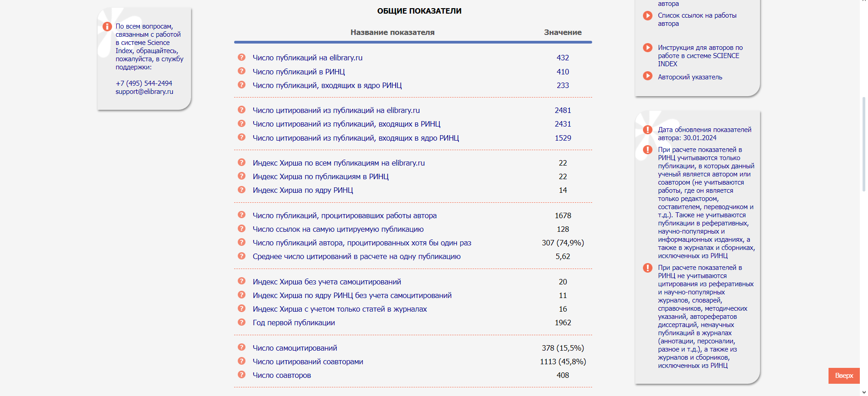Click the value '2481' citations count
Screen dimensions: 868x396
563,110
